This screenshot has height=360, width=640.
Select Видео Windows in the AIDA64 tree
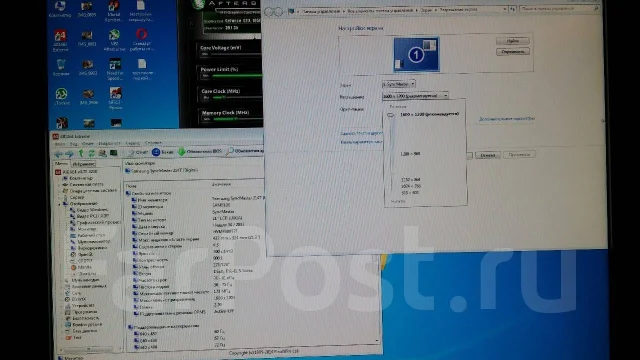[x=89, y=210]
